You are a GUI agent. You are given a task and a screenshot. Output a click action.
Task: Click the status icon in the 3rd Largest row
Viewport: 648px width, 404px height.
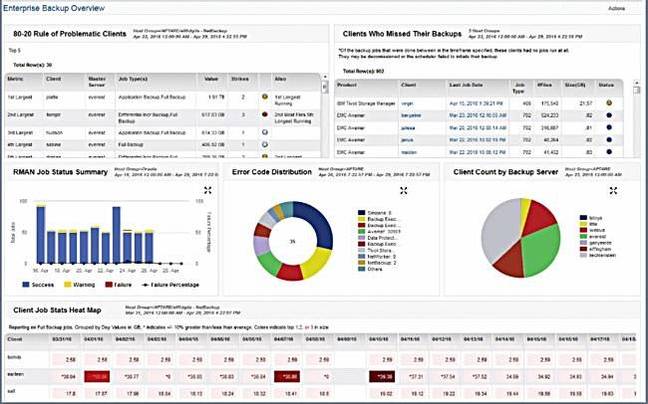(265, 132)
